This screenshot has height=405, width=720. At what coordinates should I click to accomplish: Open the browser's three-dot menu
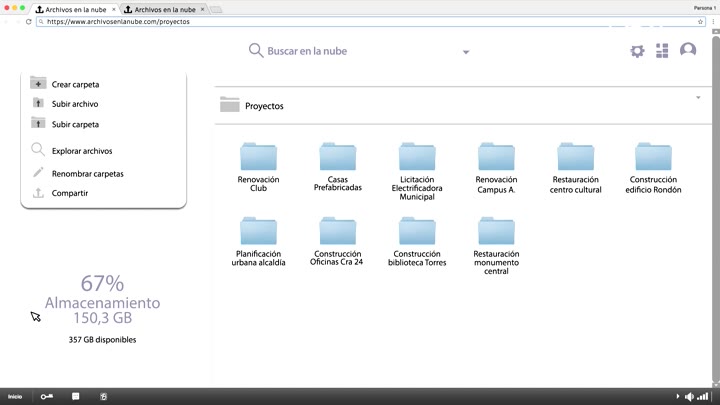tap(713, 21)
